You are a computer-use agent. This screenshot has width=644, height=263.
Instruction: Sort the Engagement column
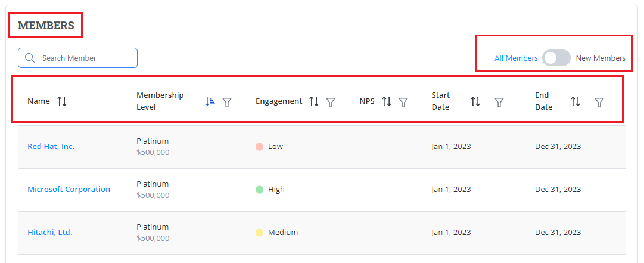(x=314, y=102)
